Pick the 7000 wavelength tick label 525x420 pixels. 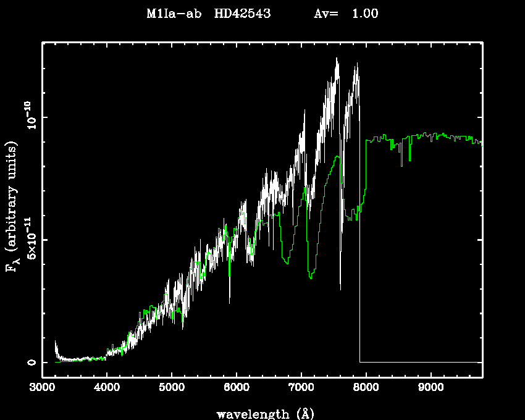point(301,388)
